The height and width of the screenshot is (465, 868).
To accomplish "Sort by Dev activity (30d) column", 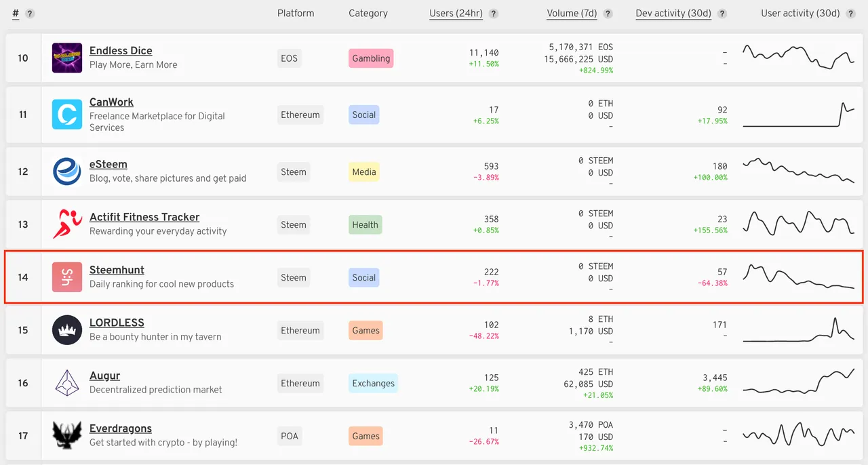I will point(673,14).
